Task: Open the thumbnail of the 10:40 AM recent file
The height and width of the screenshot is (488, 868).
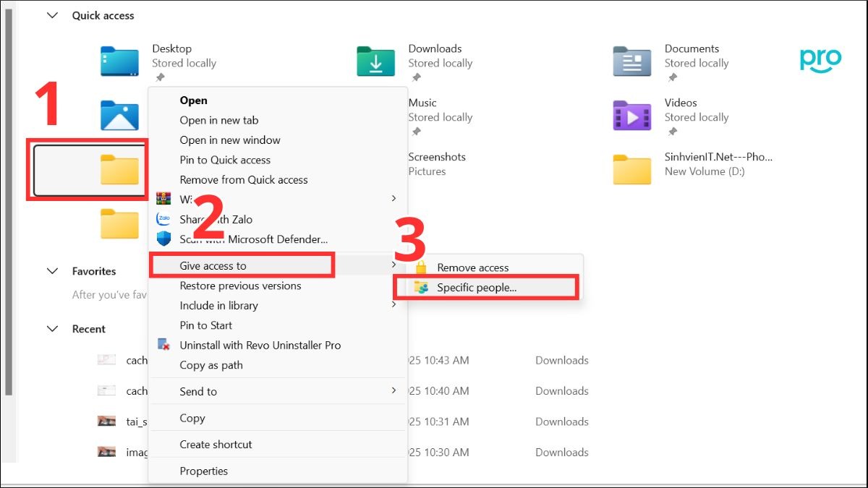Action: pos(107,390)
